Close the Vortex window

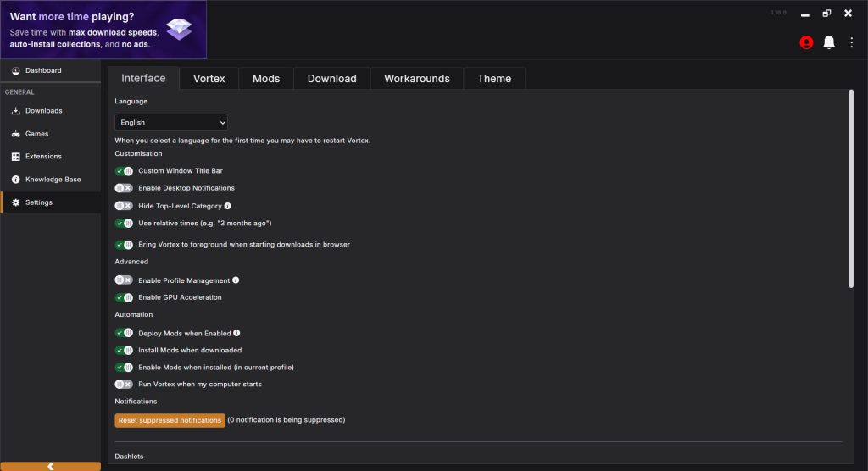tap(848, 14)
